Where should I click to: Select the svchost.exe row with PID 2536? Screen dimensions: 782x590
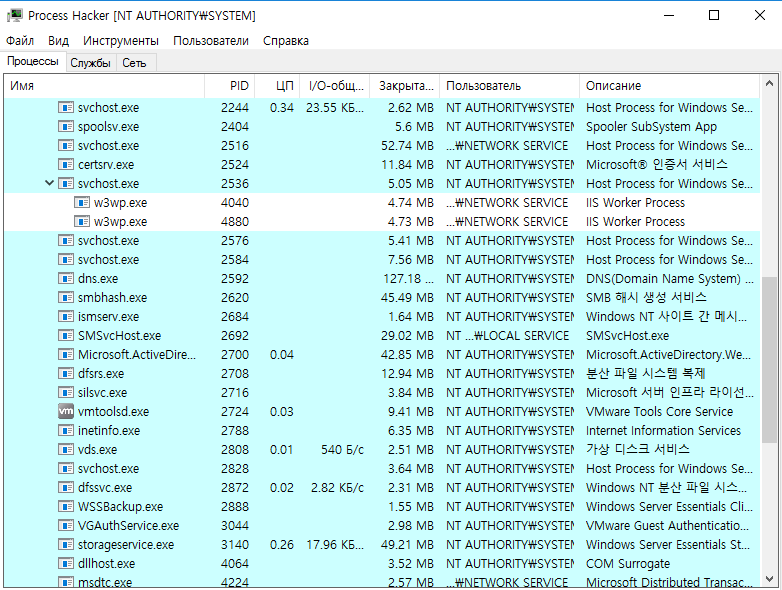[x=382, y=184]
